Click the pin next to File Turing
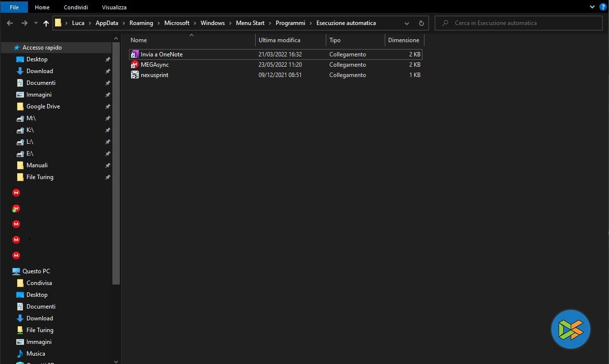This screenshot has width=609, height=364. [108, 177]
